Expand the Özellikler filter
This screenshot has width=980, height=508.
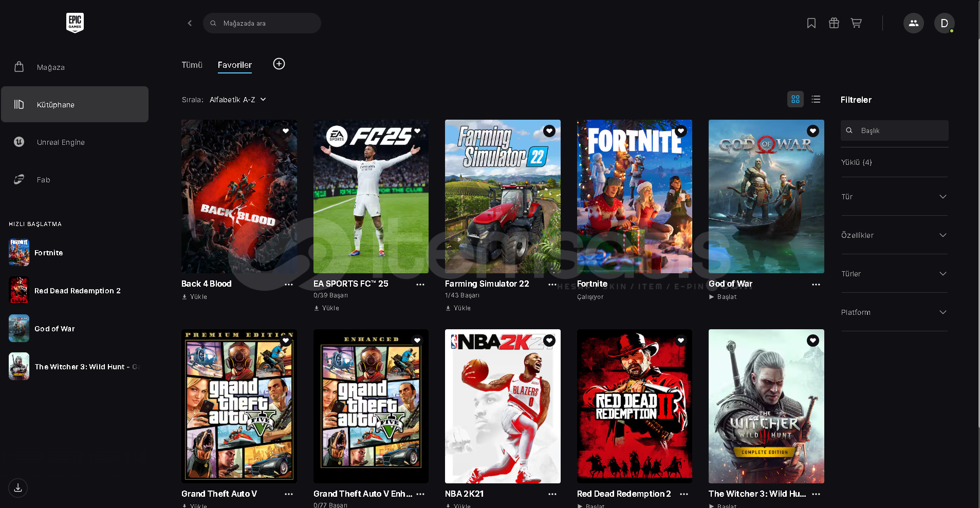[894, 235]
